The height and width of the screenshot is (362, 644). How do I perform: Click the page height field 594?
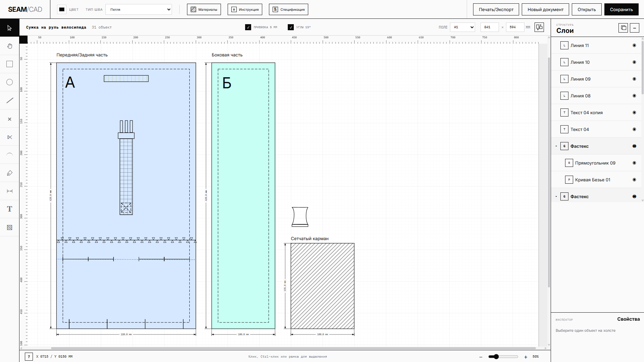515,27
